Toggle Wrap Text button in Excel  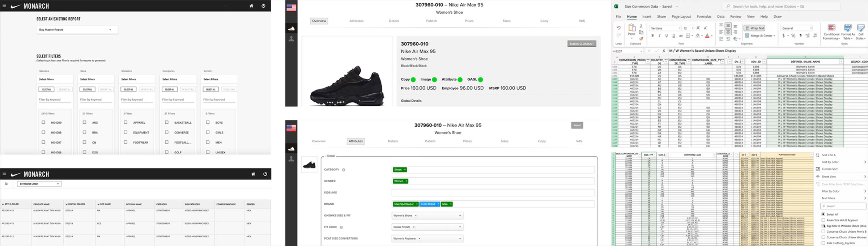755,28
